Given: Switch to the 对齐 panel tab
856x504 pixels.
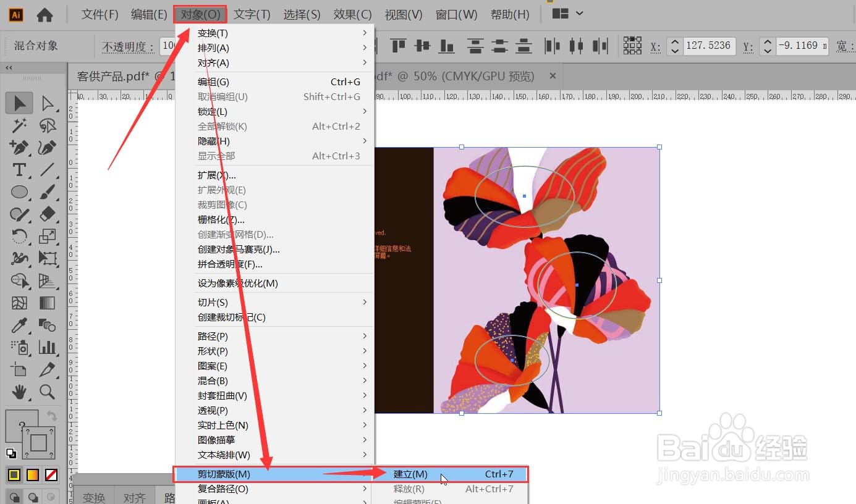Looking at the screenshot, I should pyautogui.click(x=134, y=497).
